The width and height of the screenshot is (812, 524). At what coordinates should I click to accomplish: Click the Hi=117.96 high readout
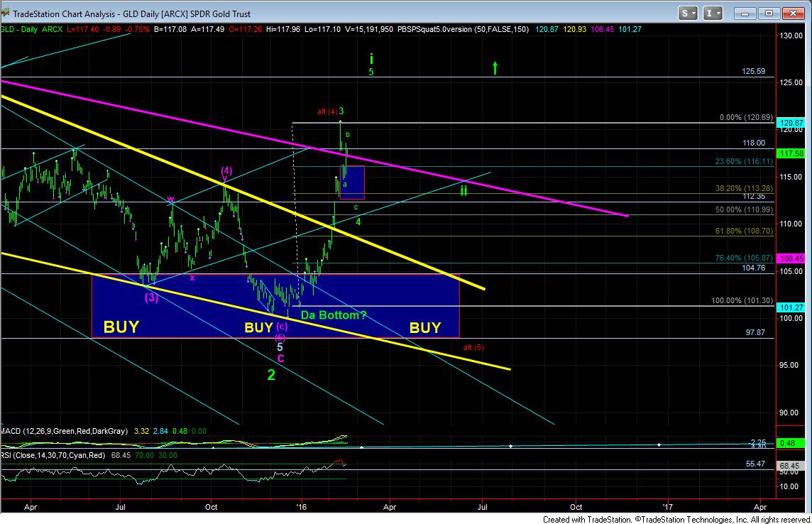(282, 30)
